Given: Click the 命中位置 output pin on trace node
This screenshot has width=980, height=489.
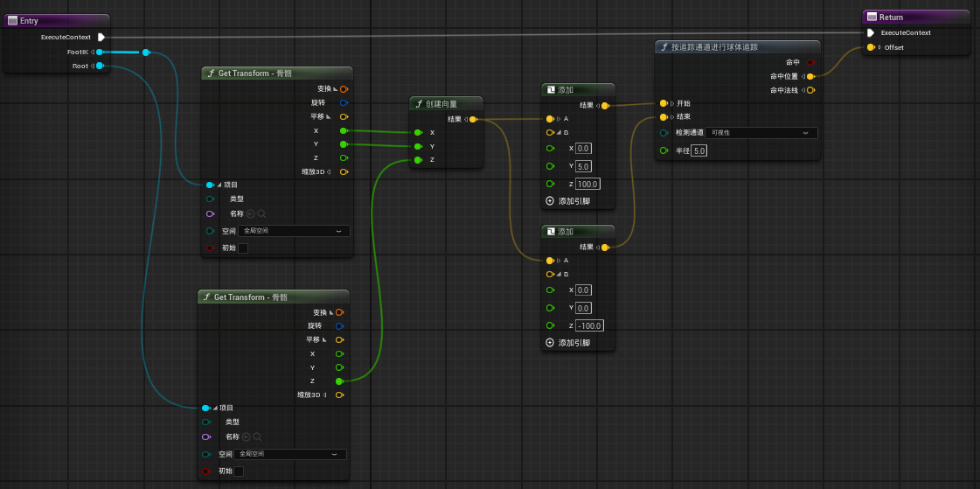Looking at the screenshot, I should coord(810,76).
